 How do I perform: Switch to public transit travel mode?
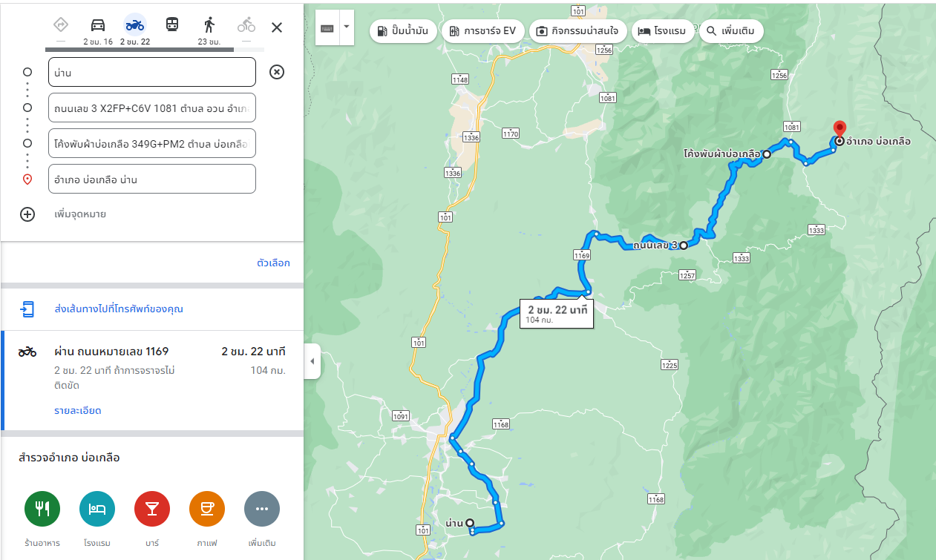point(171,25)
